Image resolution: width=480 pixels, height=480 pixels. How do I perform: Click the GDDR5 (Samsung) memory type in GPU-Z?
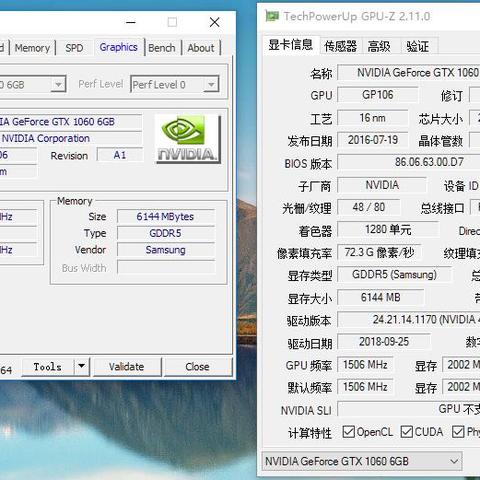[x=394, y=275]
